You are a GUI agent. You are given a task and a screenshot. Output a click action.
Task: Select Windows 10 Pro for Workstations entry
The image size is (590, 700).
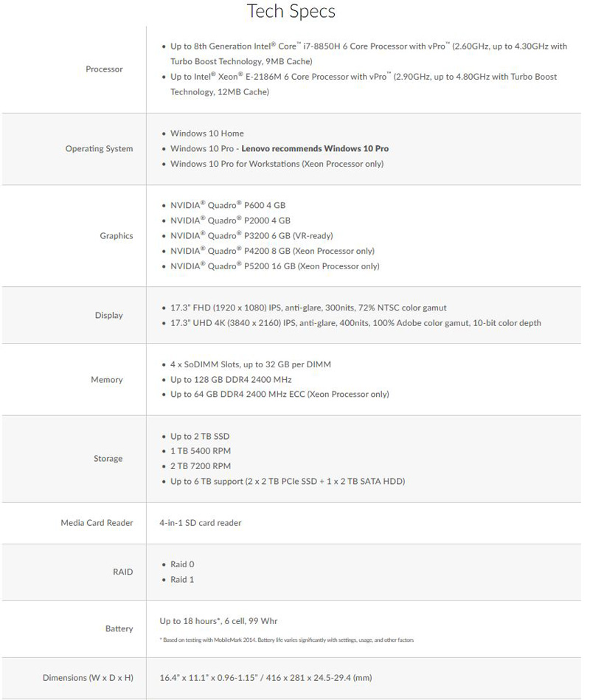point(277,164)
